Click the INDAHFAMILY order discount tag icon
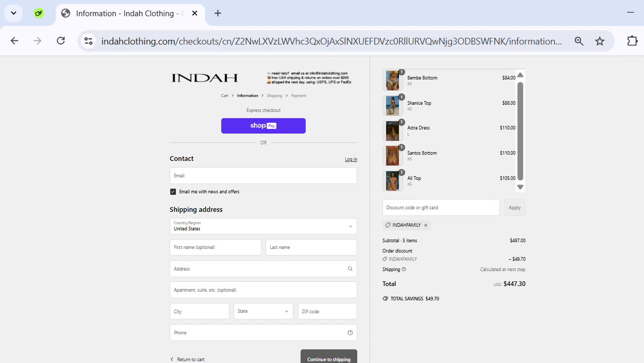This screenshot has width=644, height=363. pyautogui.click(x=385, y=259)
